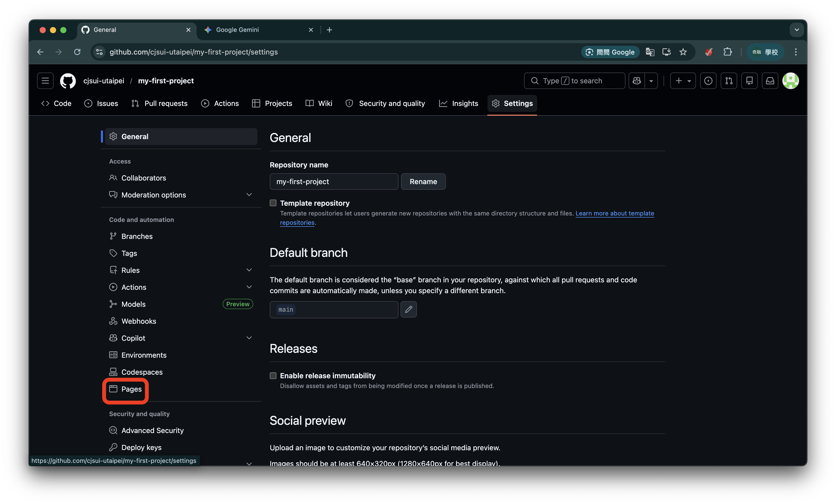Viewport: 836px width, 504px height.
Task: Click the Google Lens ask button
Action: [610, 52]
